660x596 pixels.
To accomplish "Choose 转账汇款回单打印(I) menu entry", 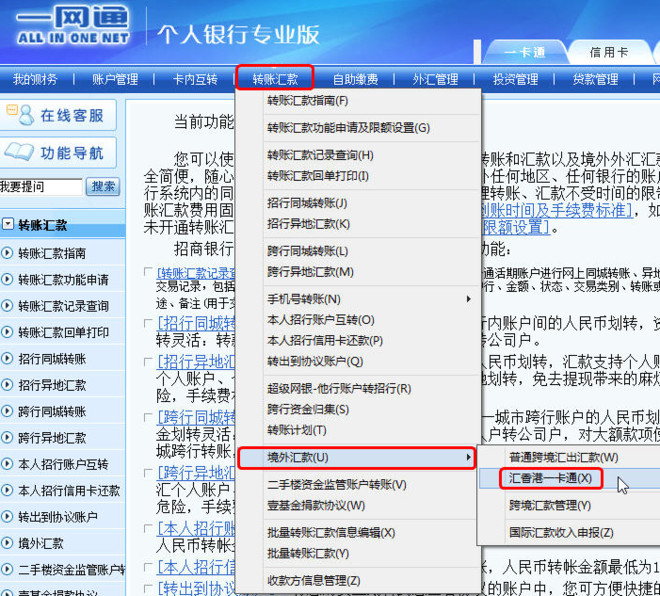I will click(318, 176).
